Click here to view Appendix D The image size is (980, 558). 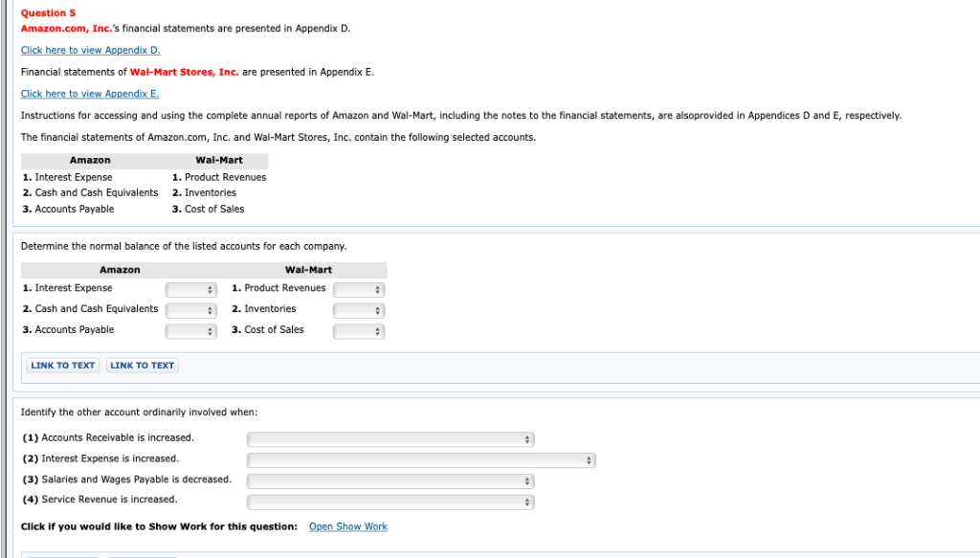[89, 50]
